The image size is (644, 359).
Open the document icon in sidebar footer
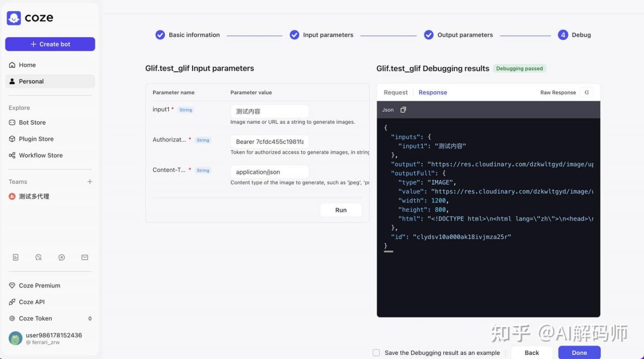tap(16, 257)
